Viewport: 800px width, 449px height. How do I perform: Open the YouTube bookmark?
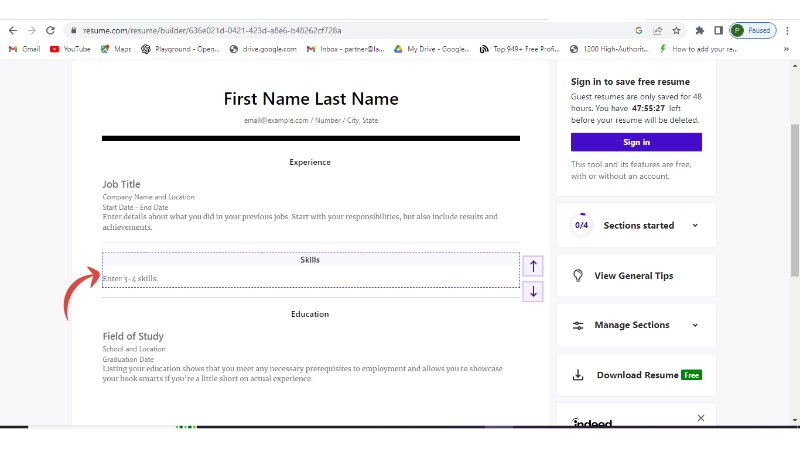pyautogui.click(x=70, y=48)
